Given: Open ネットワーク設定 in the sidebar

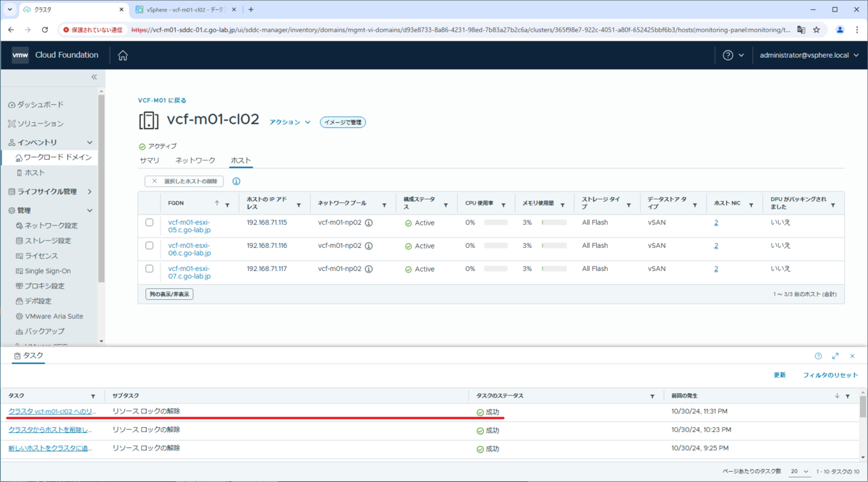Looking at the screenshot, I should tap(51, 225).
